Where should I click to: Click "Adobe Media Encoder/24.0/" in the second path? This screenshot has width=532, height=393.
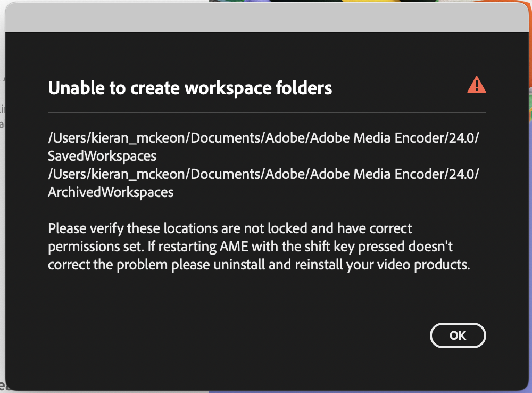click(x=395, y=174)
